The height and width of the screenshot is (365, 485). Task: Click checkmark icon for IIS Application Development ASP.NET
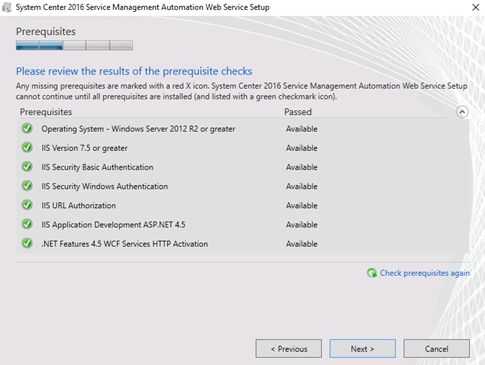(27, 224)
